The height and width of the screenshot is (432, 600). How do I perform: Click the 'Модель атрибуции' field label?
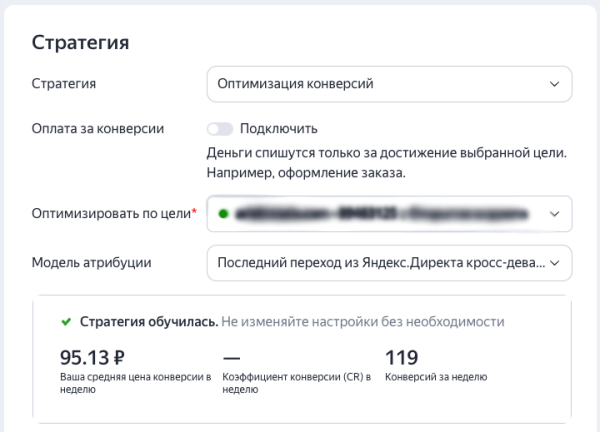pyautogui.click(x=91, y=263)
